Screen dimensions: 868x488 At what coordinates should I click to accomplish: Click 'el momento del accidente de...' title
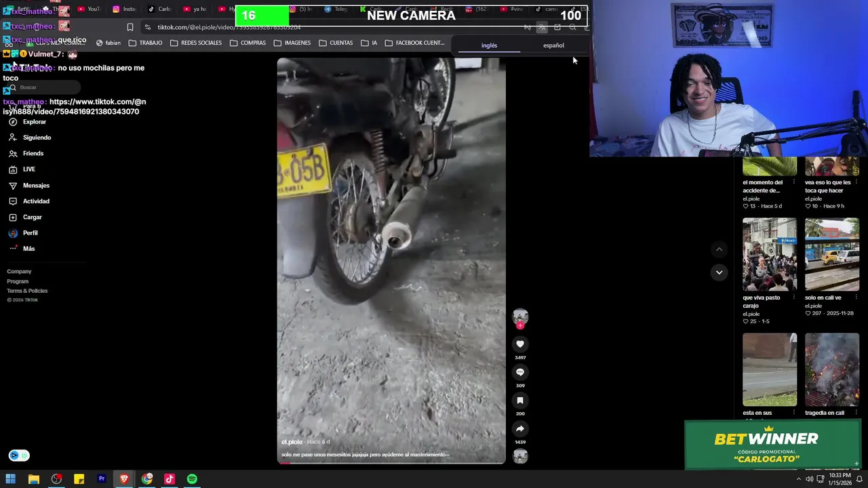tap(763, 186)
